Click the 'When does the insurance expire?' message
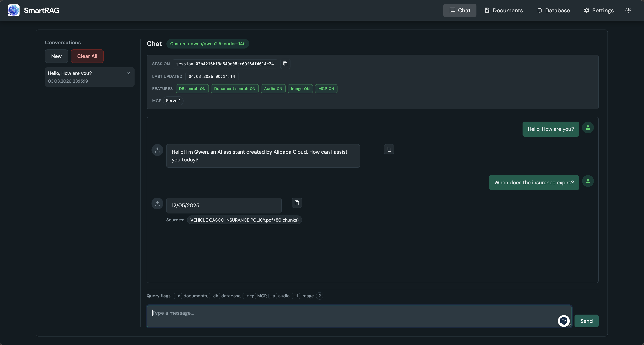 534,183
